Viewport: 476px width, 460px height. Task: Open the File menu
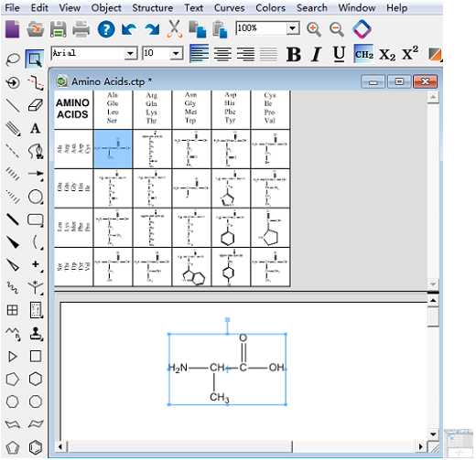[13, 7]
